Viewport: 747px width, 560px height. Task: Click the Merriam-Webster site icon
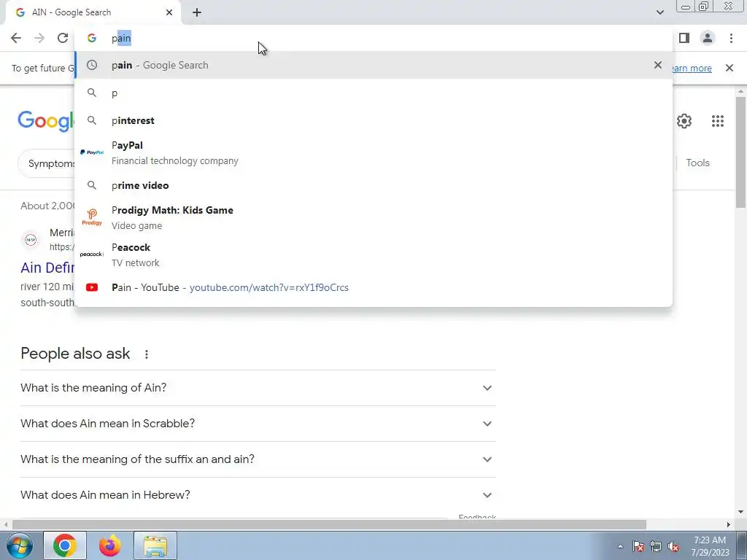[31, 239]
